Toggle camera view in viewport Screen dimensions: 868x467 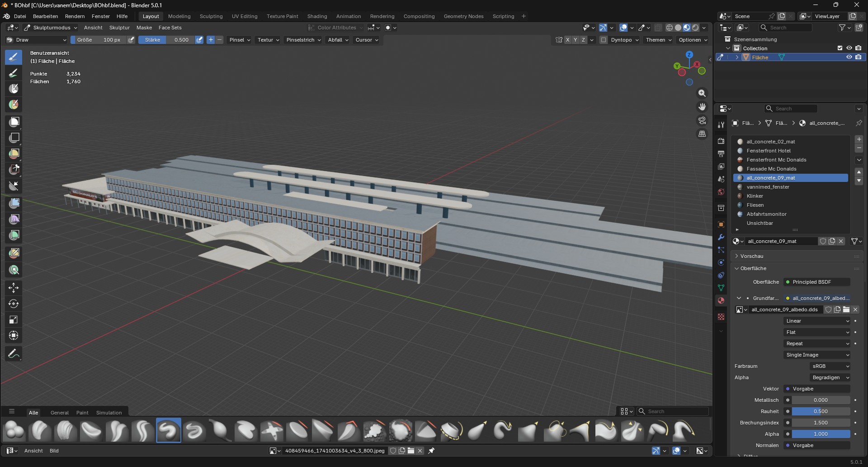[702, 120]
